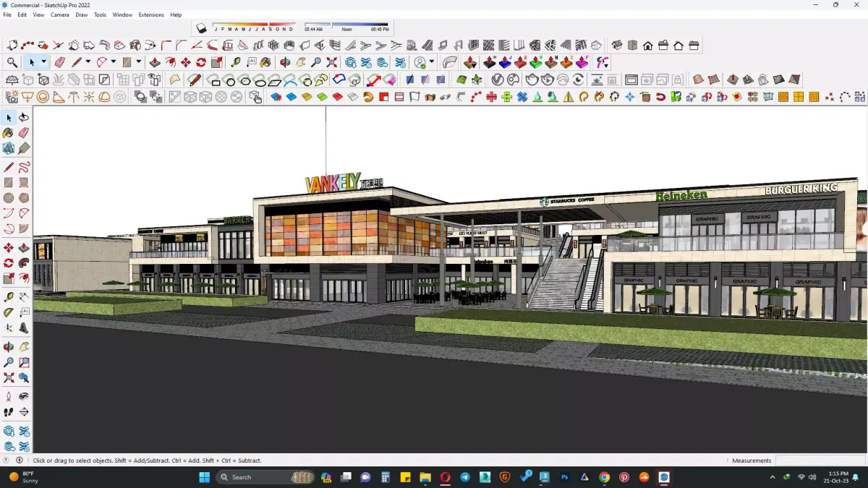Screen dimensions: 868x488
Task: Open Google Chrome from the taskbar
Action: [x=605, y=477]
